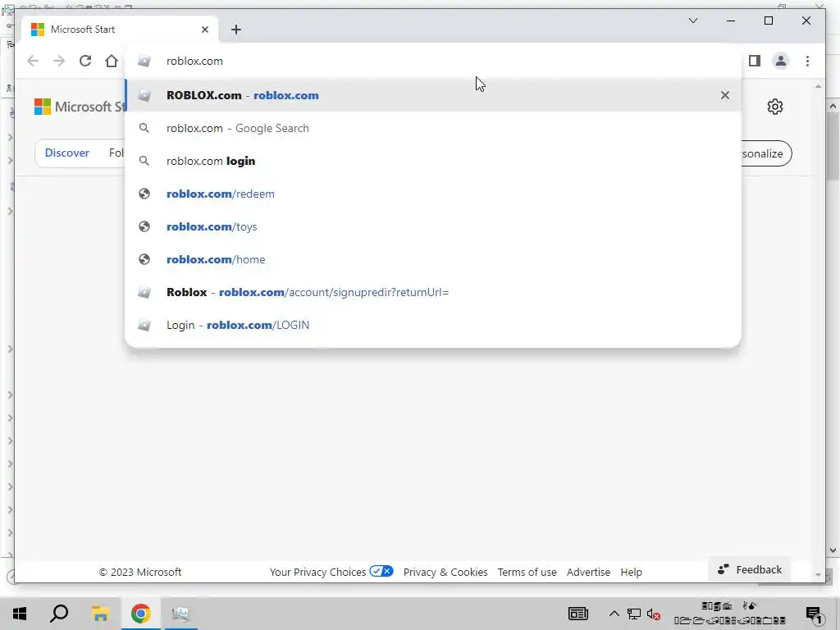This screenshot has height=630, width=840.
Task: Click the Microsoft Start logo
Action: (x=80, y=107)
